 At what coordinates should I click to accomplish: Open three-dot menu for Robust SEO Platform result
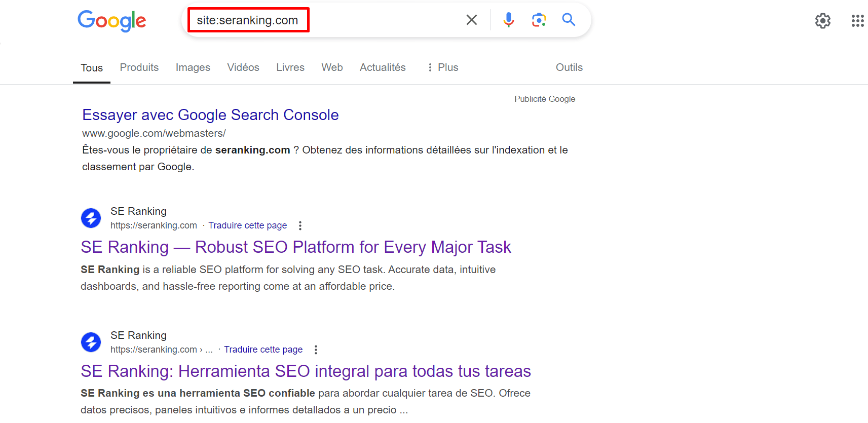click(x=300, y=225)
